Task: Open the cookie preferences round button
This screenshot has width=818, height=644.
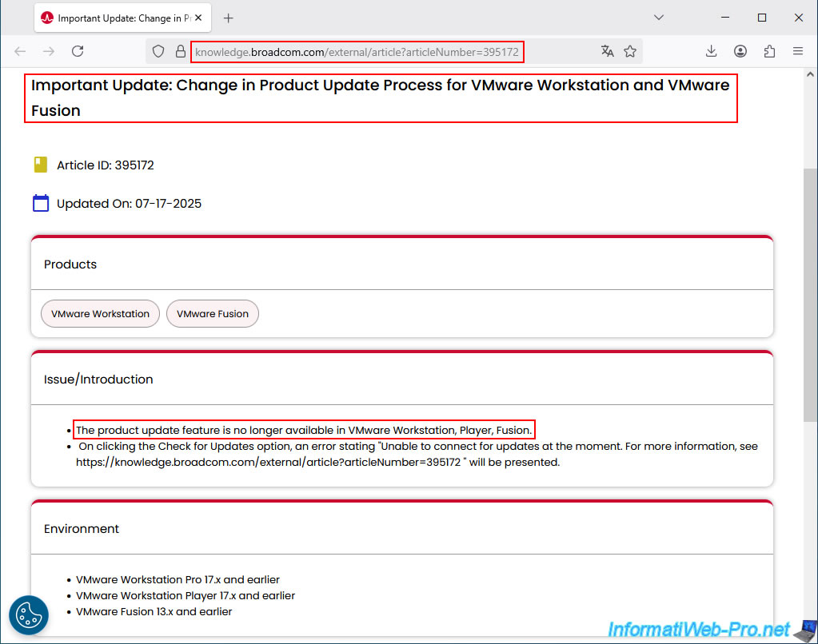Action: [x=29, y=615]
